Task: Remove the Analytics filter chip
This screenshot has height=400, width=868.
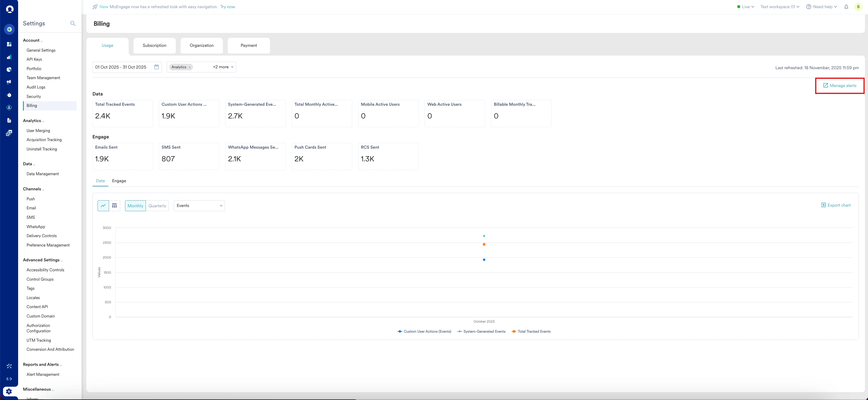Action: pos(190,67)
